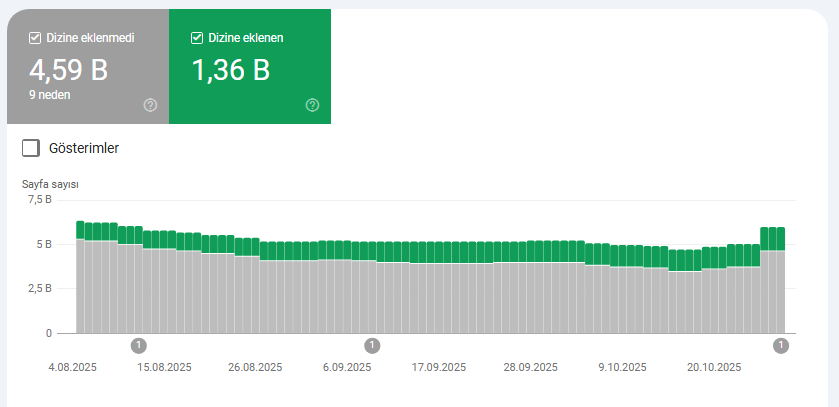Select the 4,59 B not-indexed count
Image resolution: width=839 pixels, height=407 pixels.
coord(69,70)
